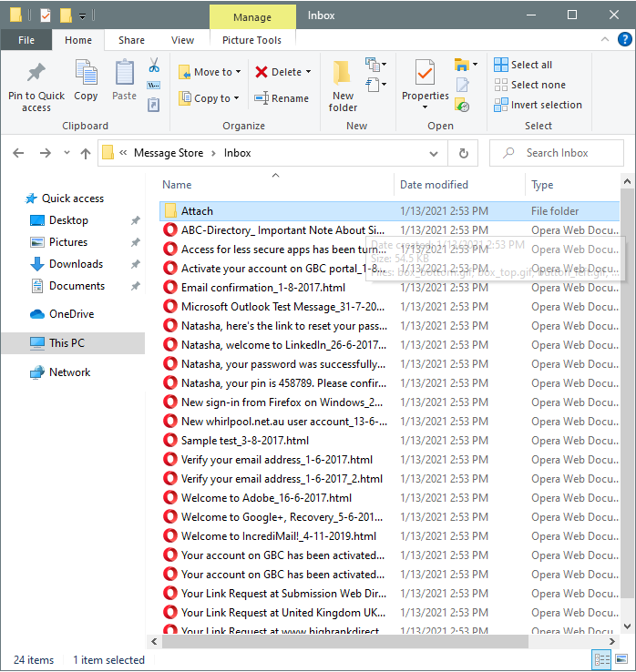This screenshot has width=636, height=672.
Task: Click the Copy path icon
Action: (154, 86)
